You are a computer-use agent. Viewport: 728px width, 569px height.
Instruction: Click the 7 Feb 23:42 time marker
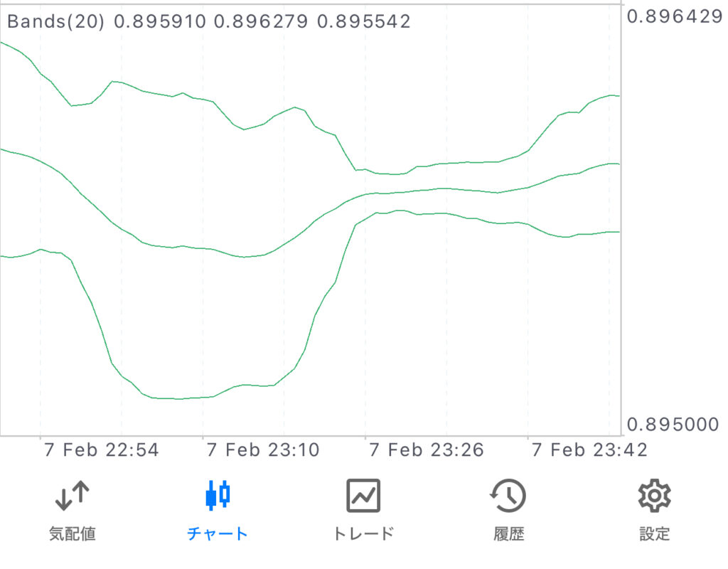tap(589, 450)
